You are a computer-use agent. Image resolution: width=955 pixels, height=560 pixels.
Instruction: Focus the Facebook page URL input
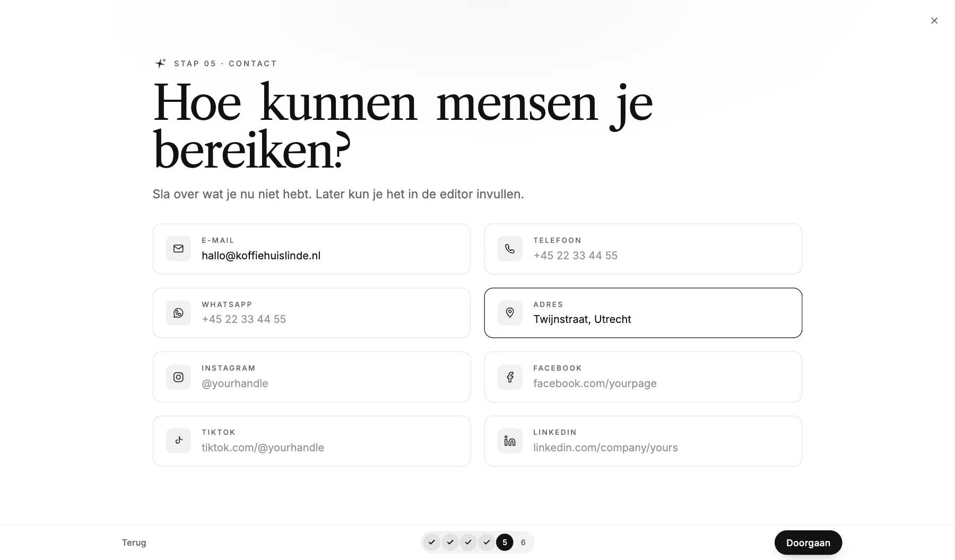[x=643, y=377]
